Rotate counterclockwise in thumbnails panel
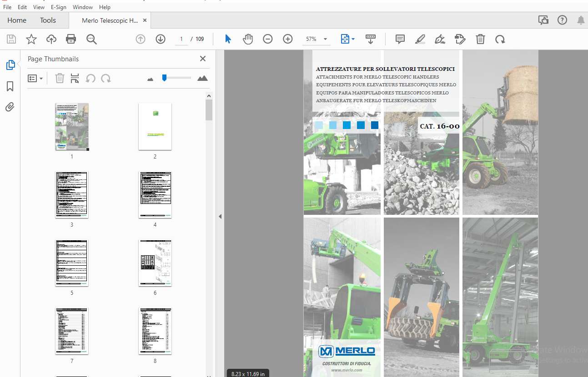Viewport: 588px width, 377px height. click(x=90, y=78)
